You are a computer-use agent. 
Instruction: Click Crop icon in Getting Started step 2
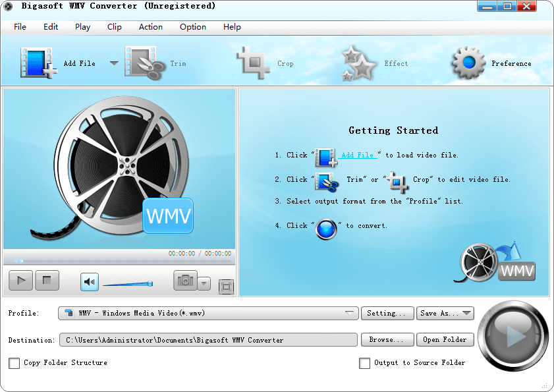397,182
